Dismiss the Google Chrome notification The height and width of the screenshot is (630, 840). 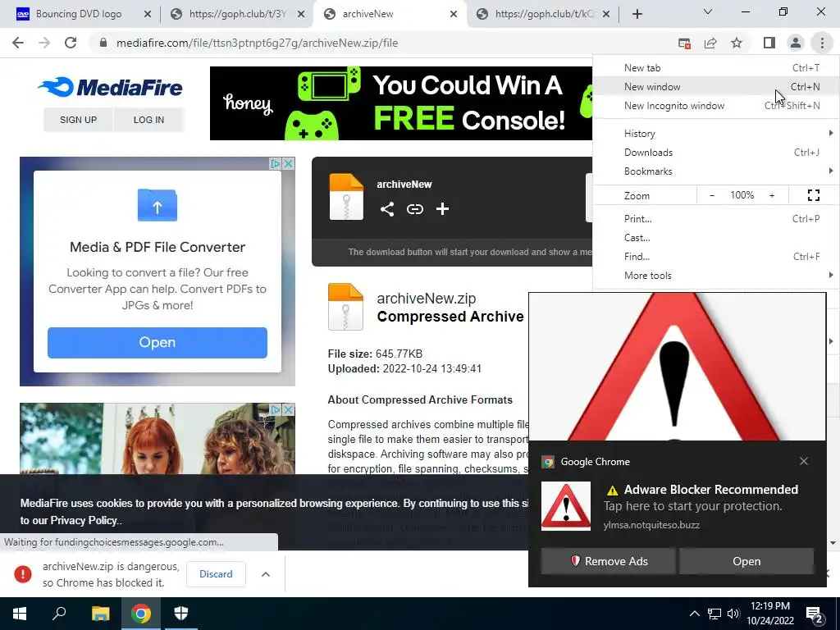[804, 461]
